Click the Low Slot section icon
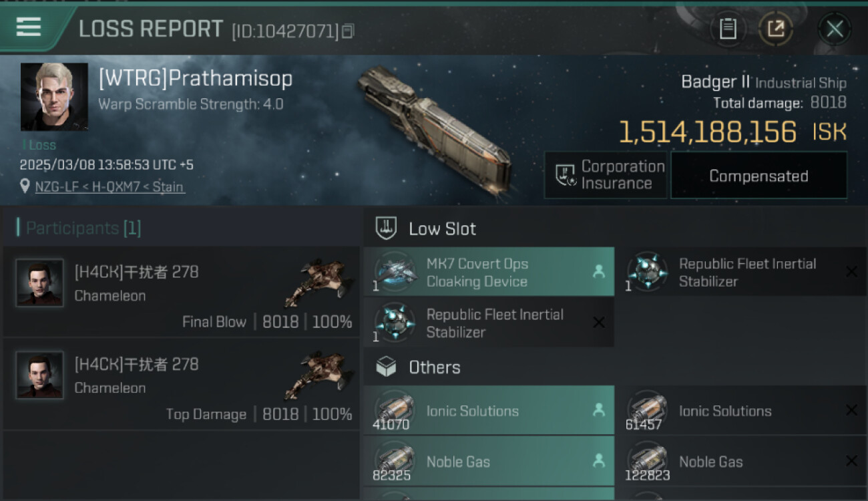 point(386,228)
